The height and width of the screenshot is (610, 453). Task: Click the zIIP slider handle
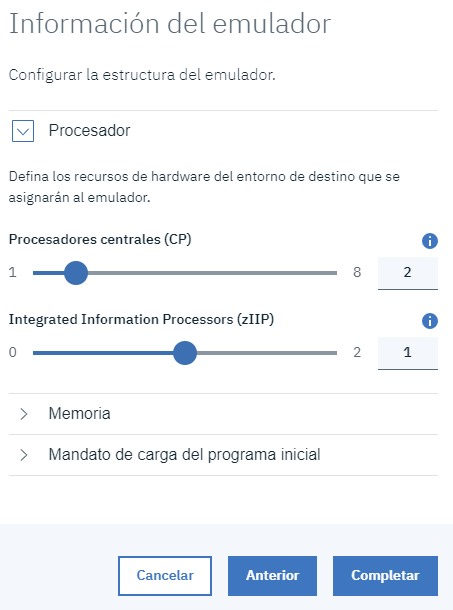pyautogui.click(x=185, y=353)
